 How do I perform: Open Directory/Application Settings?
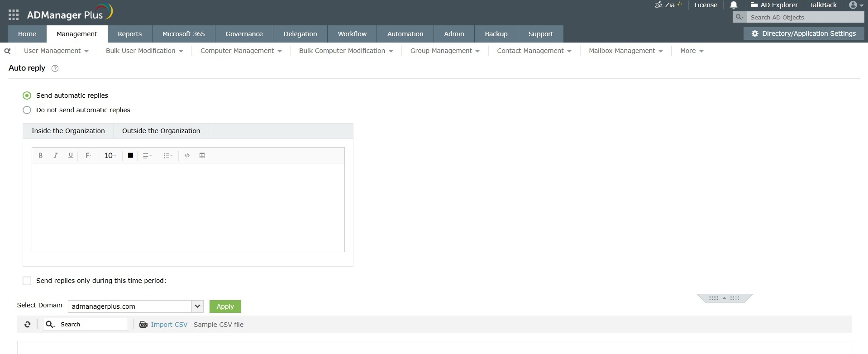pyautogui.click(x=804, y=33)
